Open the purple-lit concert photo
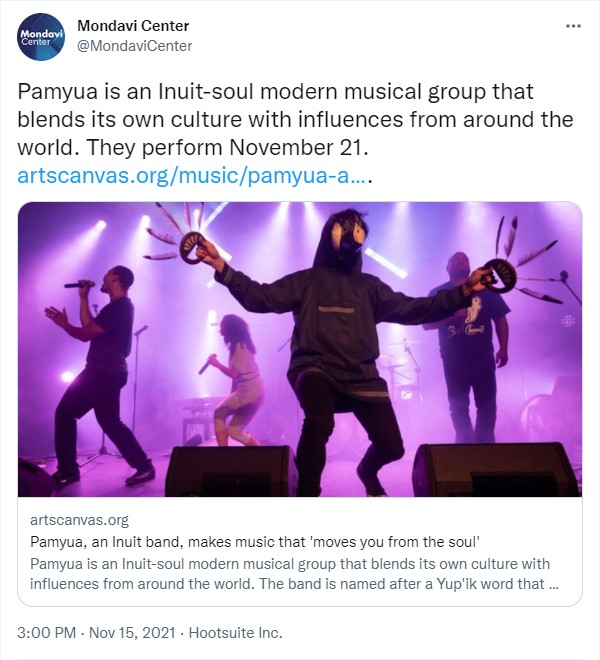Viewport: 600px width, 660px height. point(300,349)
